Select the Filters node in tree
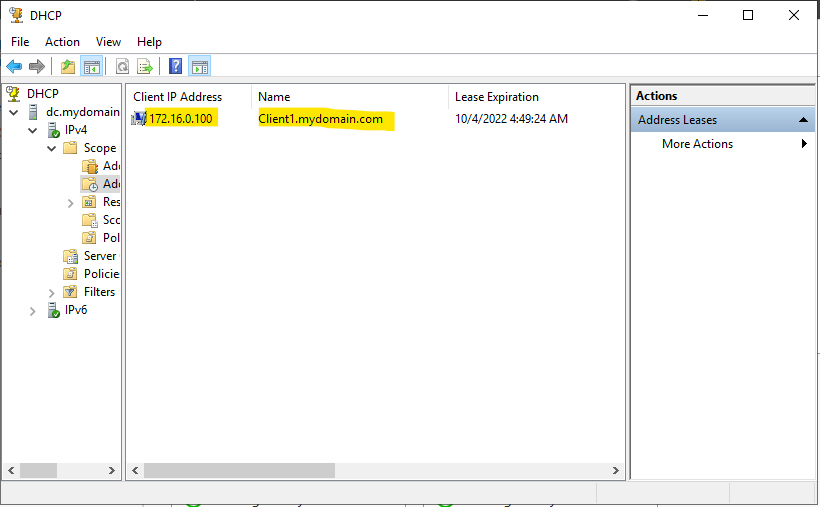The image size is (820, 507). (x=99, y=292)
